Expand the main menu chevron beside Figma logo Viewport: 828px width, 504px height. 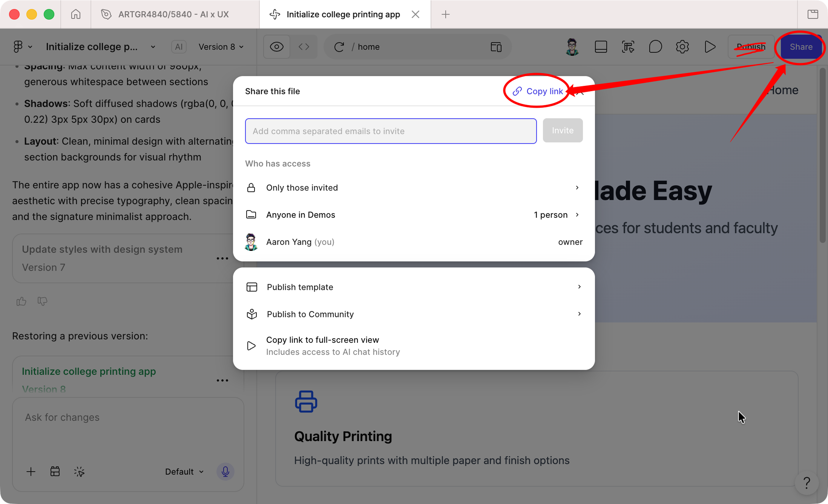pyautogui.click(x=30, y=47)
